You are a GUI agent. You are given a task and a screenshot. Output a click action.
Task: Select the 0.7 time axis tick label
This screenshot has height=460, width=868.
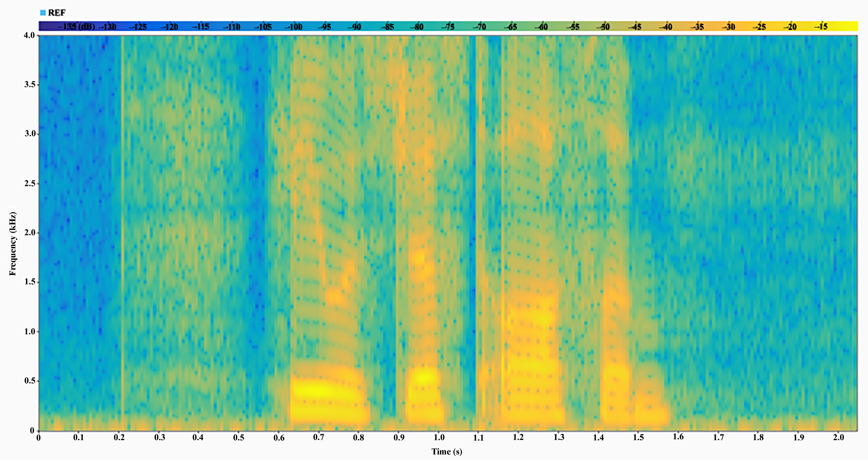[x=318, y=437]
